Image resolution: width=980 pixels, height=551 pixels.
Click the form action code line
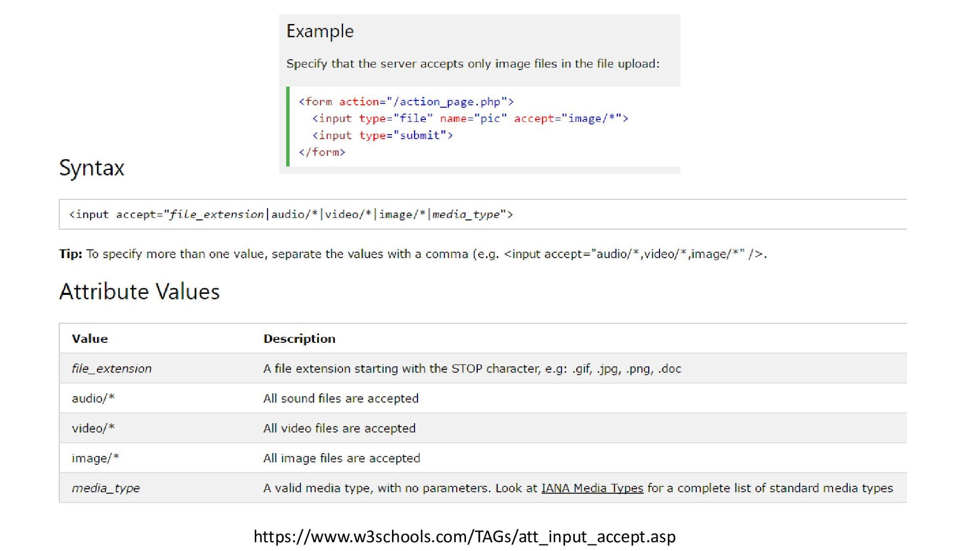click(406, 102)
